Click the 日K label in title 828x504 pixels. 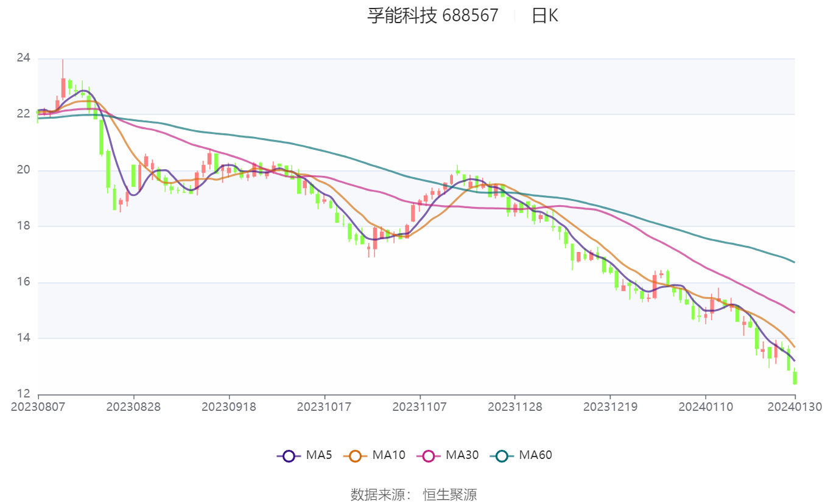[x=544, y=15]
